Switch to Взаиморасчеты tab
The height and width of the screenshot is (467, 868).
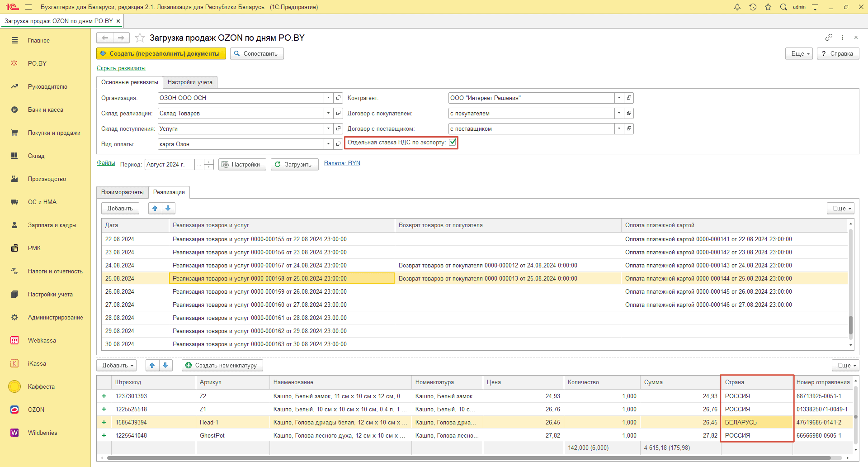(123, 192)
